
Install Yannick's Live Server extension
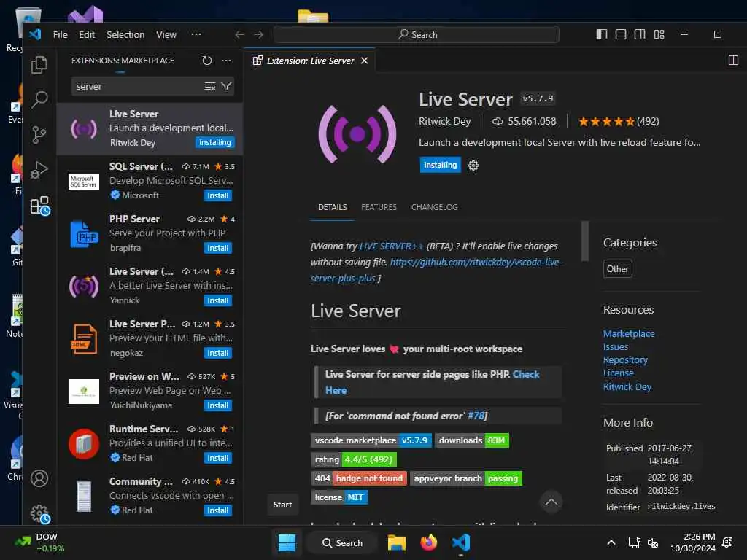217,300
